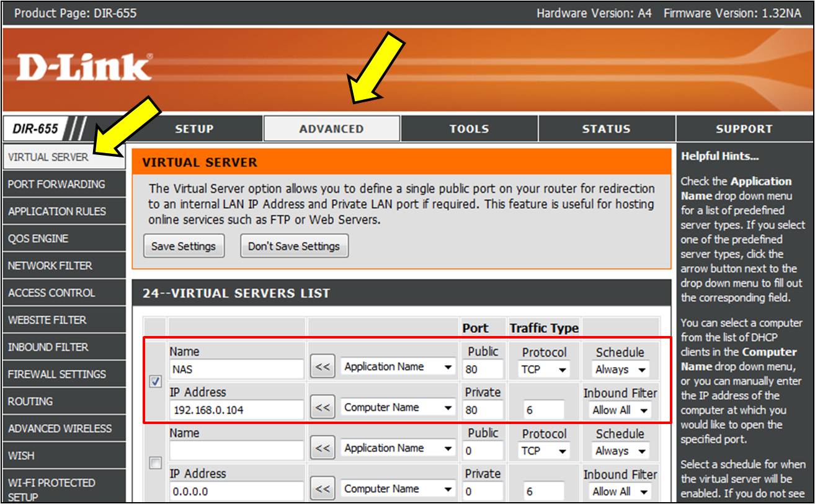This screenshot has width=815, height=504.
Task: Click Private port field showing 0
Action: (x=483, y=492)
